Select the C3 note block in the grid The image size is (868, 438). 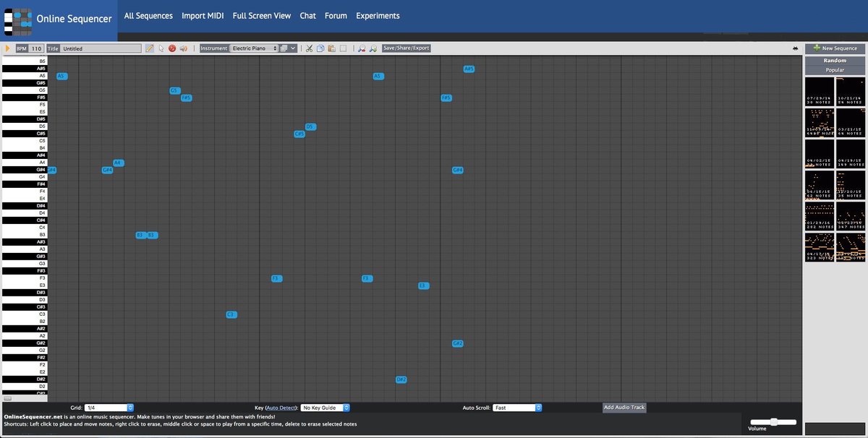[x=231, y=314]
